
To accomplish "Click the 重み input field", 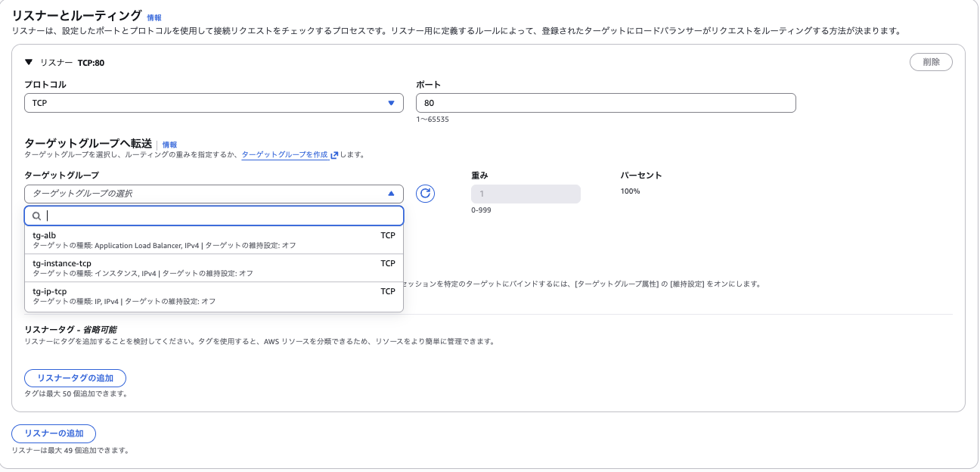I will [526, 194].
